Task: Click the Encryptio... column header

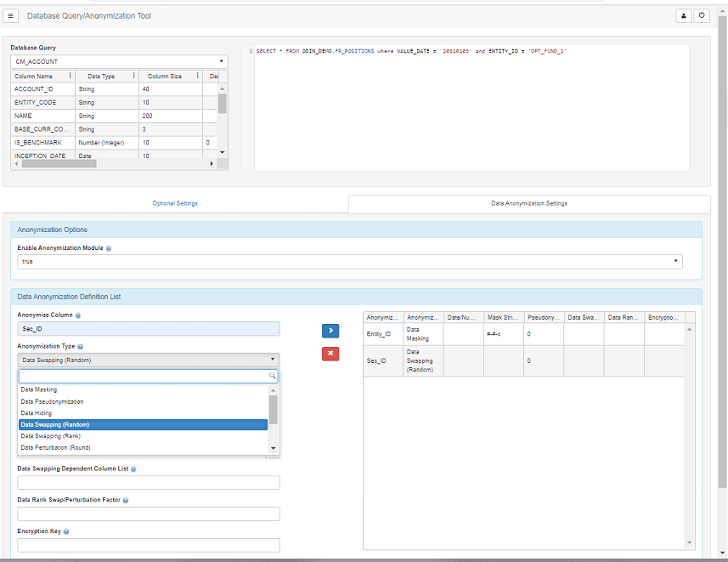Action: pyautogui.click(x=664, y=317)
